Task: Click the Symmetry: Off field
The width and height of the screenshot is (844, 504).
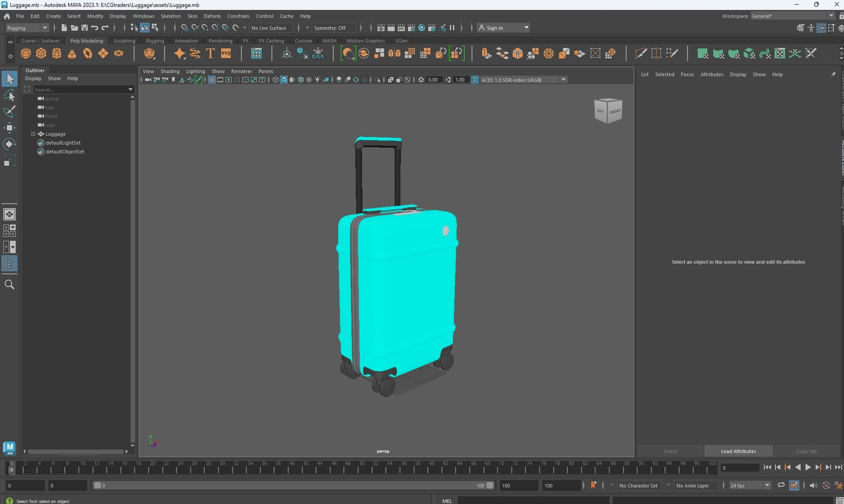Action: coord(333,28)
